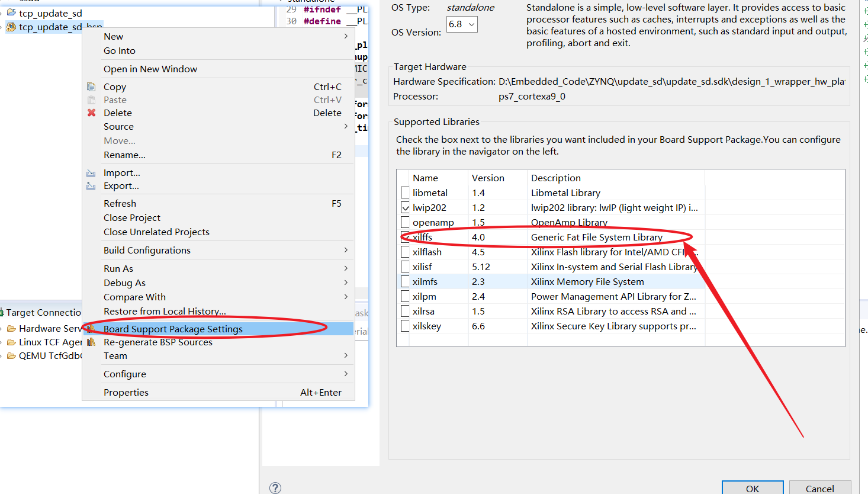Click the Export menu icon
Viewport: 868px width, 494px height.
[91, 186]
